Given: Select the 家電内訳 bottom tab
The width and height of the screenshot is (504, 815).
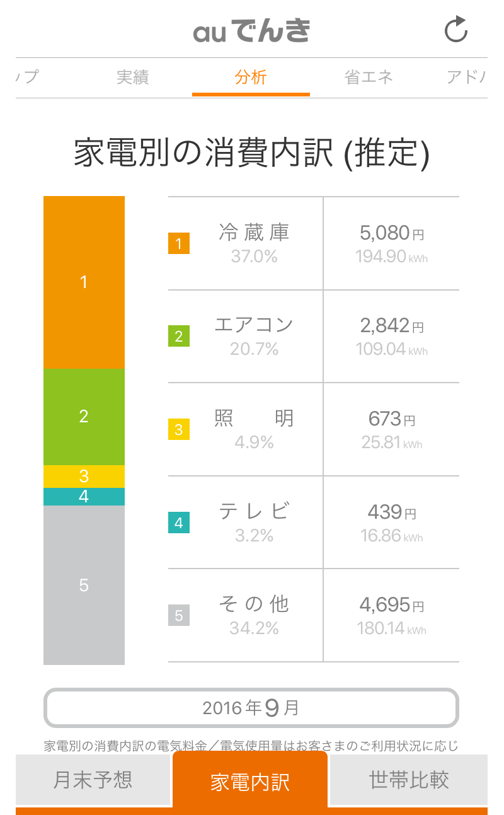Looking at the screenshot, I should tap(250, 782).
